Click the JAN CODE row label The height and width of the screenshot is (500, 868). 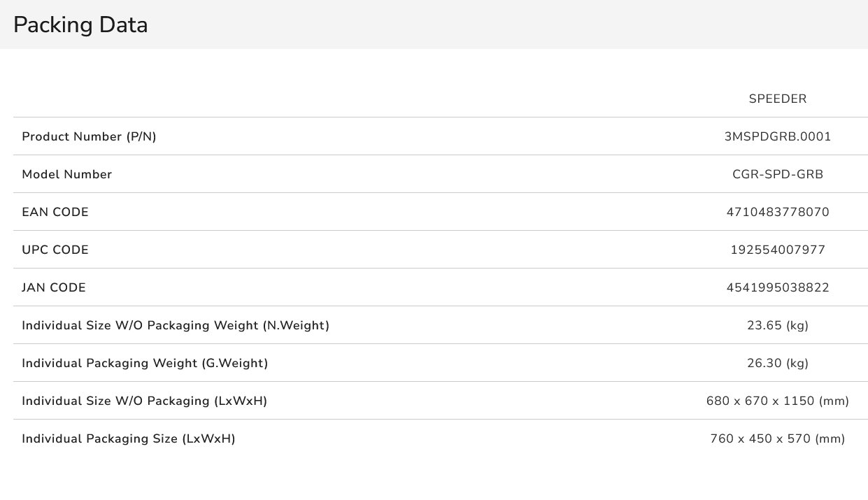pyautogui.click(x=54, y=287)
